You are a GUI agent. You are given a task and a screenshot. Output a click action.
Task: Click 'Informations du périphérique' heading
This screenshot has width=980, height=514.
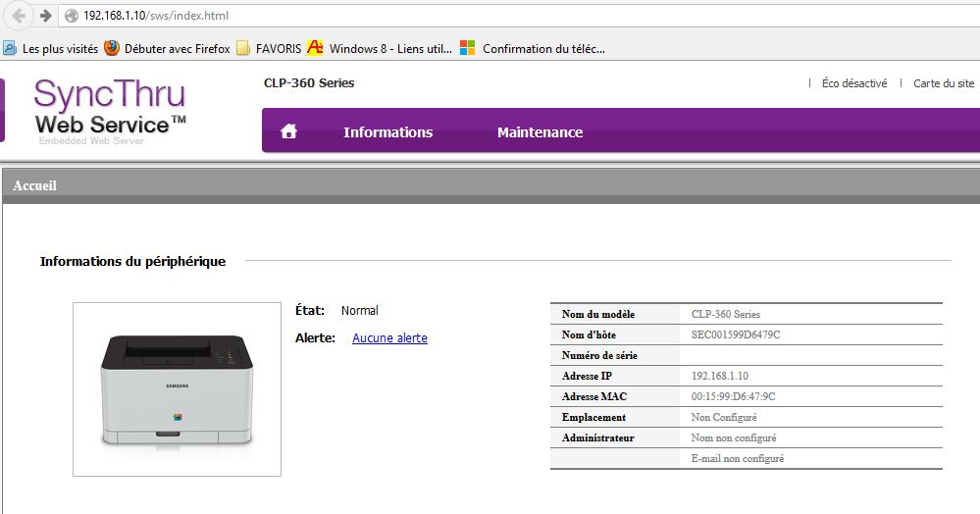coord(132,261)
